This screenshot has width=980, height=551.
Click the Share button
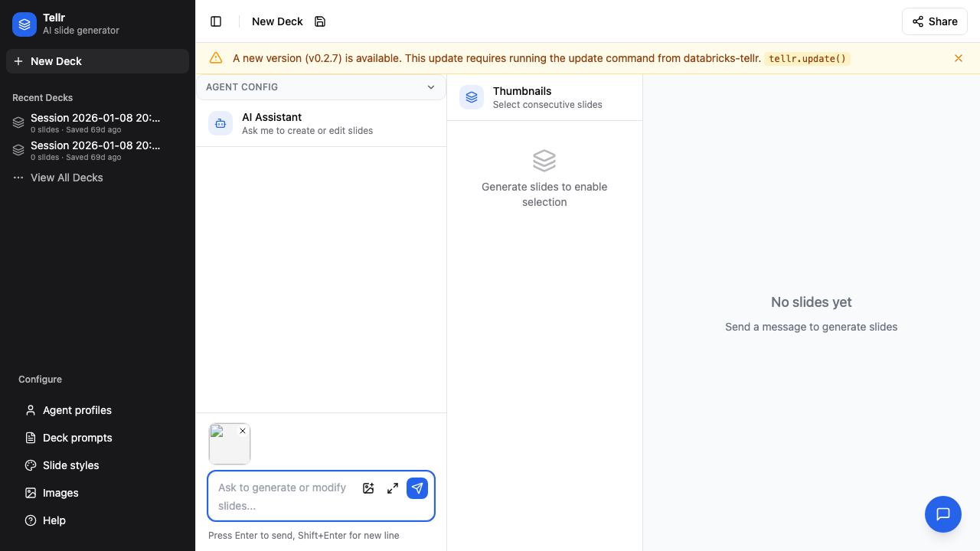click(934, 21)
